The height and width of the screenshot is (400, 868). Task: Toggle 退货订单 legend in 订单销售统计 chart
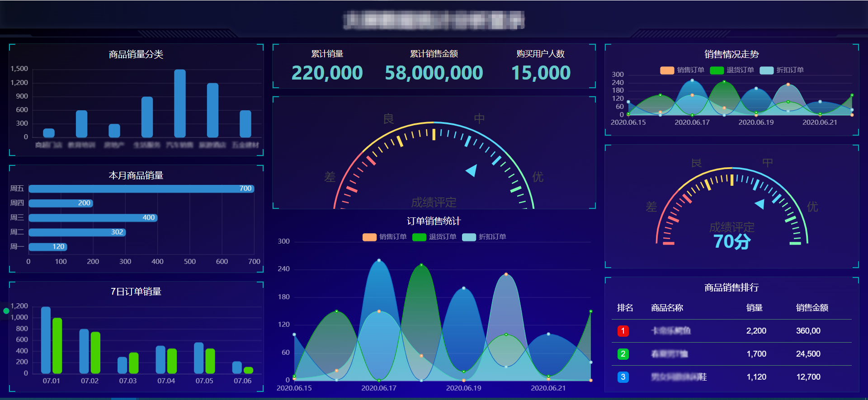click(x=434, y=237)
